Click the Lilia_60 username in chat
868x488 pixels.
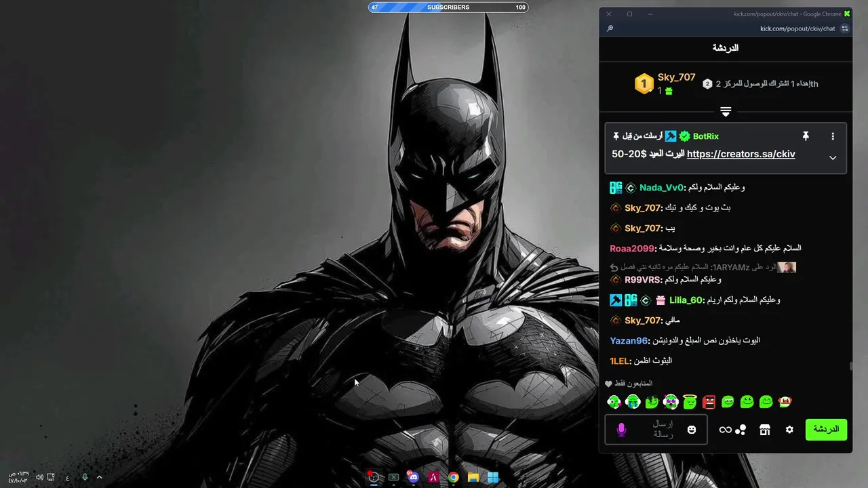686,300
